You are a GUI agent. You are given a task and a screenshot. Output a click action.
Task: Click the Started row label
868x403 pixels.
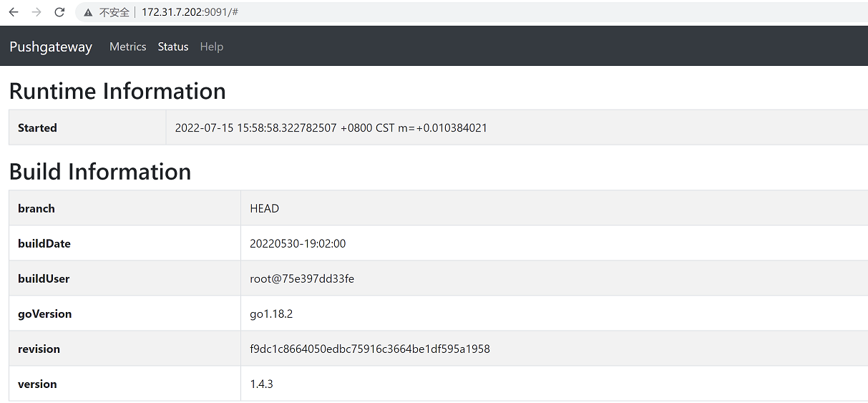pyautogui.click(x=37, y=128)
